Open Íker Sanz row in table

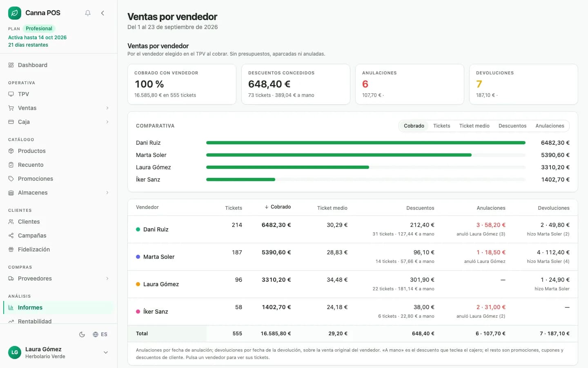coord(353,312)
